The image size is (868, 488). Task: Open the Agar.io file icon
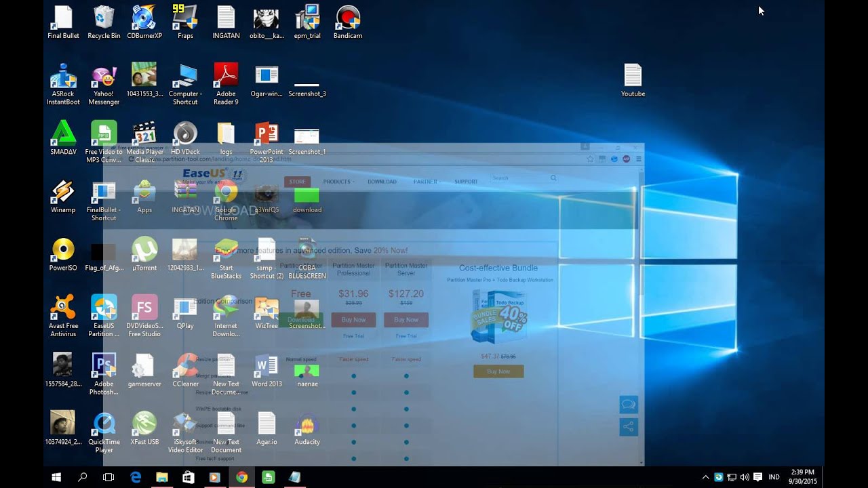click(x=267, y=428)
